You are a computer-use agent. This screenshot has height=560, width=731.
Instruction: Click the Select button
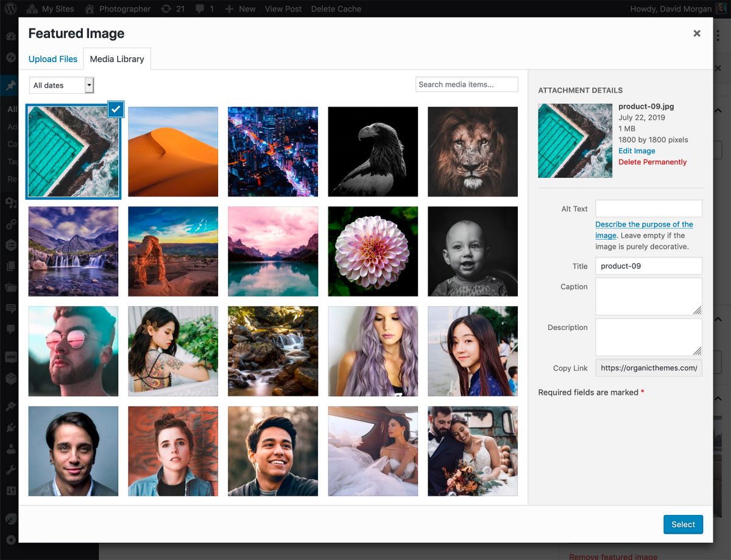(x=683, y=524)
